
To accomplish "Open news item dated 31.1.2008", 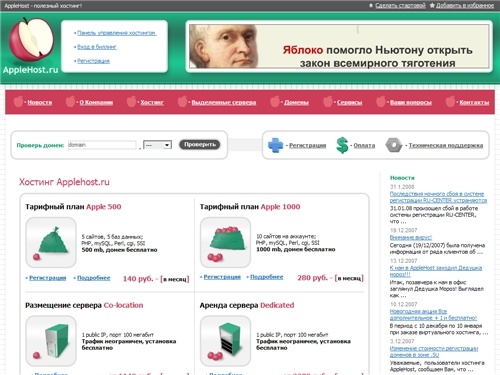I will [438, 197].
